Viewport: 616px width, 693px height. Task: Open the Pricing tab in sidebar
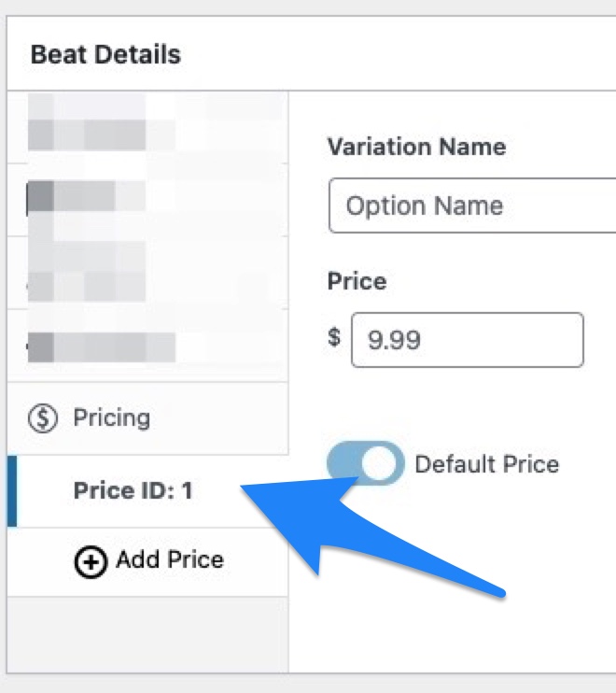(147, 418)
